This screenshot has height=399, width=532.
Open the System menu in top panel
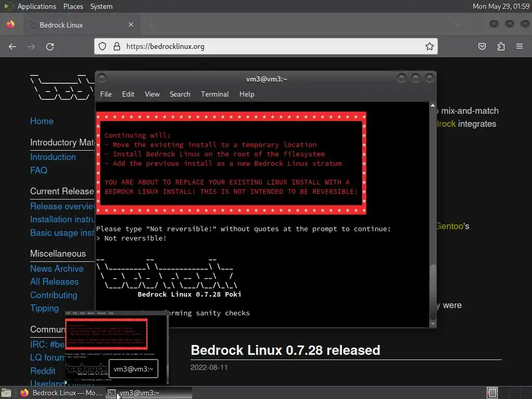(x=101, y=6)
